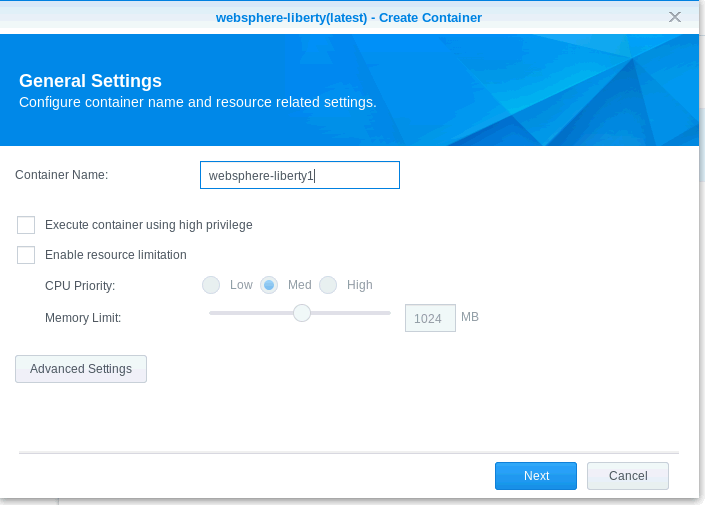
Task: Enable execute container using high privilege
Action: (x=26, y=225)
